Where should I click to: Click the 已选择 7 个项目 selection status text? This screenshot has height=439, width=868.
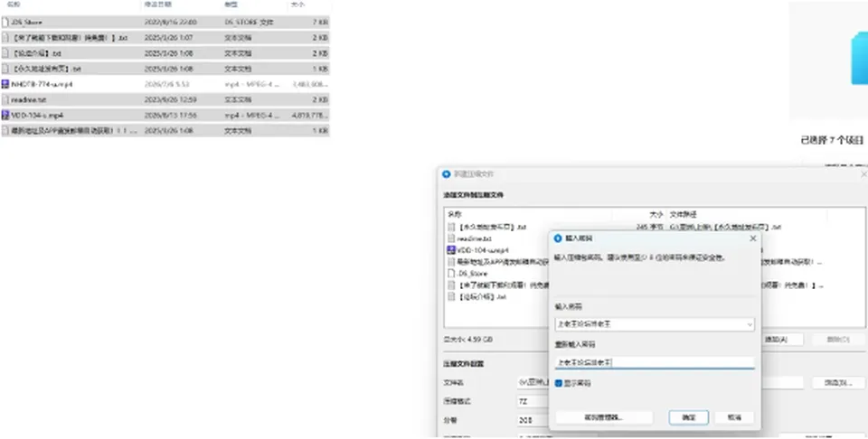coord(832,140)
